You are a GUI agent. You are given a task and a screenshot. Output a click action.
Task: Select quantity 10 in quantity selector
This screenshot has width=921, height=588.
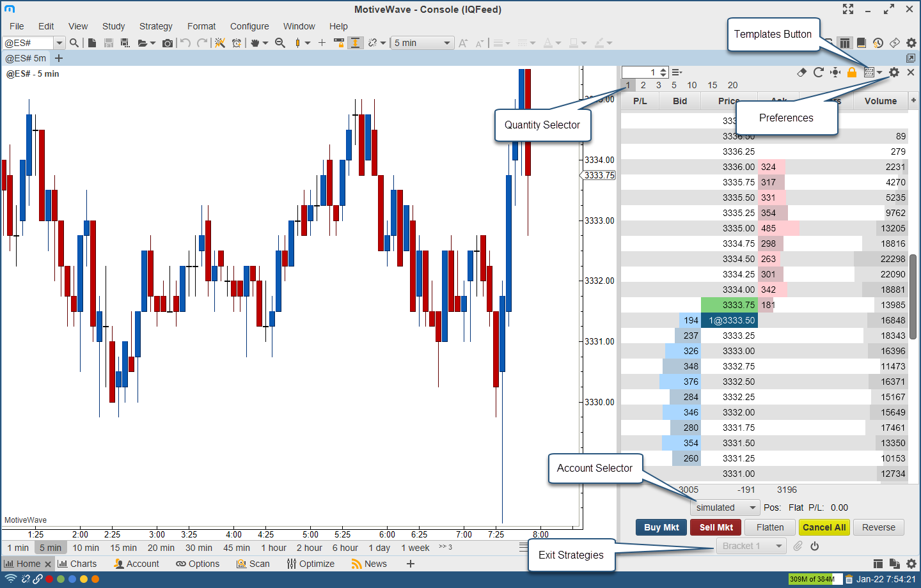tap(691, 85)
